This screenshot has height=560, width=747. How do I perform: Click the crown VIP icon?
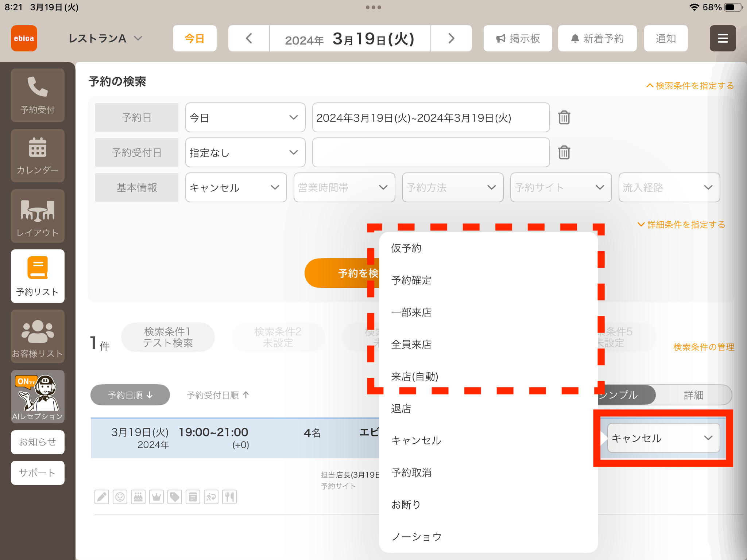coord(156,497)
